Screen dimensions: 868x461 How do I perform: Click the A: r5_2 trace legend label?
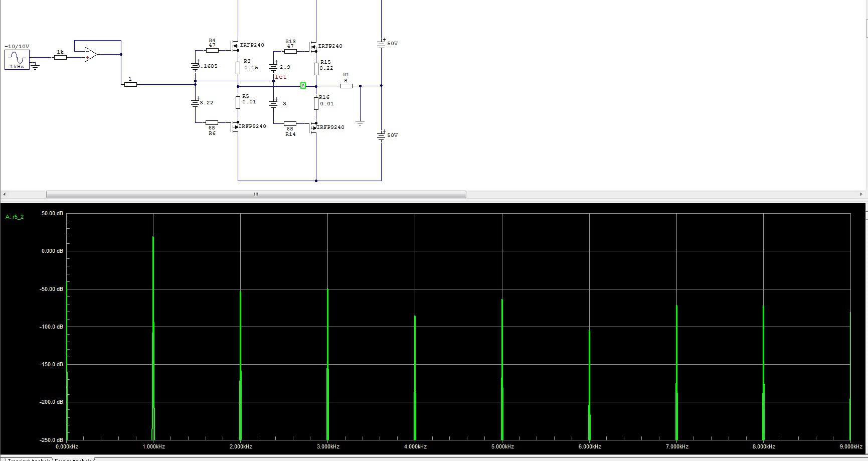(15, 217)
